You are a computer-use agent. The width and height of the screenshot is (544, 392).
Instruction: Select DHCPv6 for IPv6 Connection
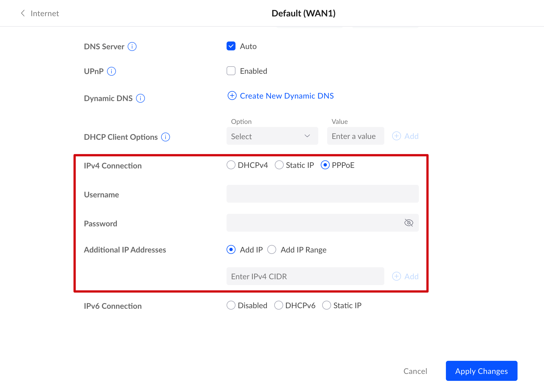[x=278, y=305]
